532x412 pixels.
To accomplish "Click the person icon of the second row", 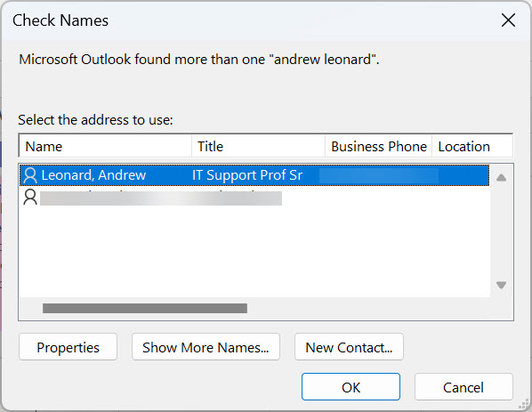I will pos(30,198).
